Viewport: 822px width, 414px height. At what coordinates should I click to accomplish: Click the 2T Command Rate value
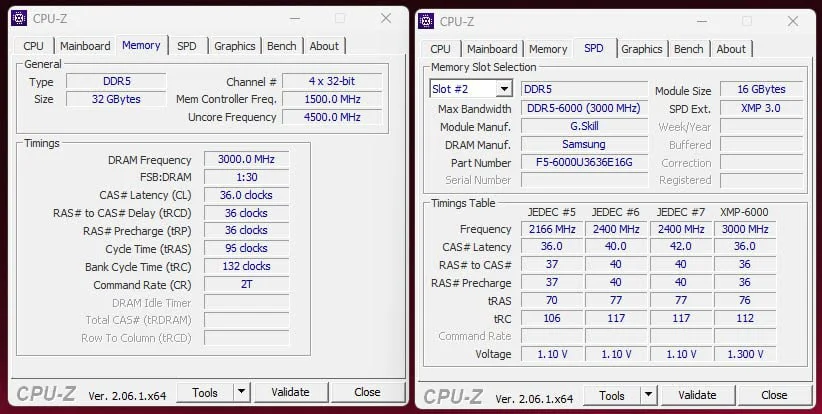point(246,285)
